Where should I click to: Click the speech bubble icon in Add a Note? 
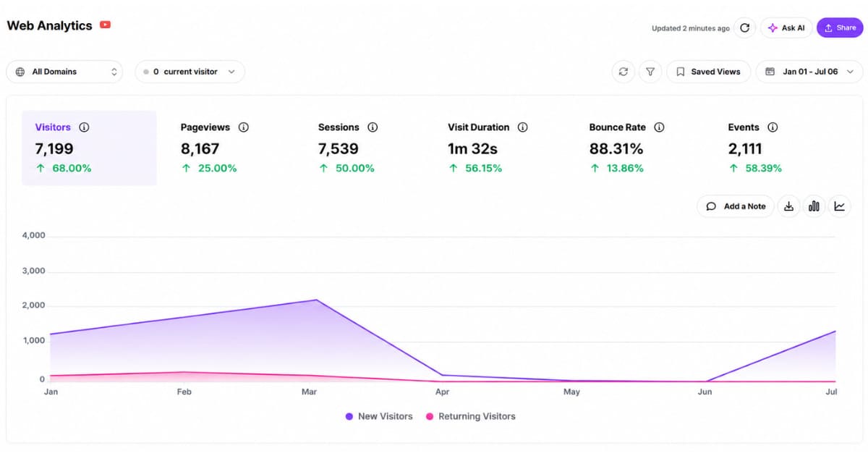pyautogui.click(x=712, y=206)
